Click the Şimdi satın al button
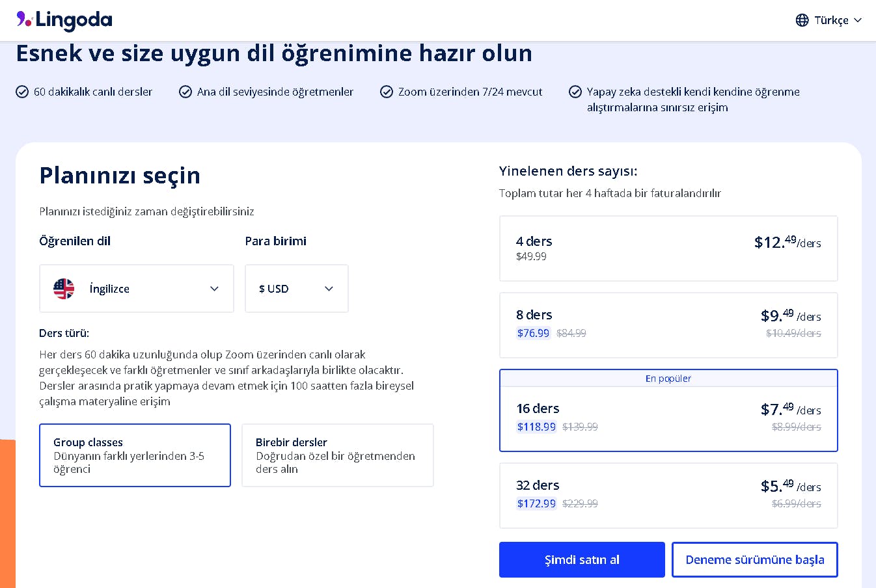The width and height of the screenshot is (876, 588). pyautogui.click(x=582, y=559)
